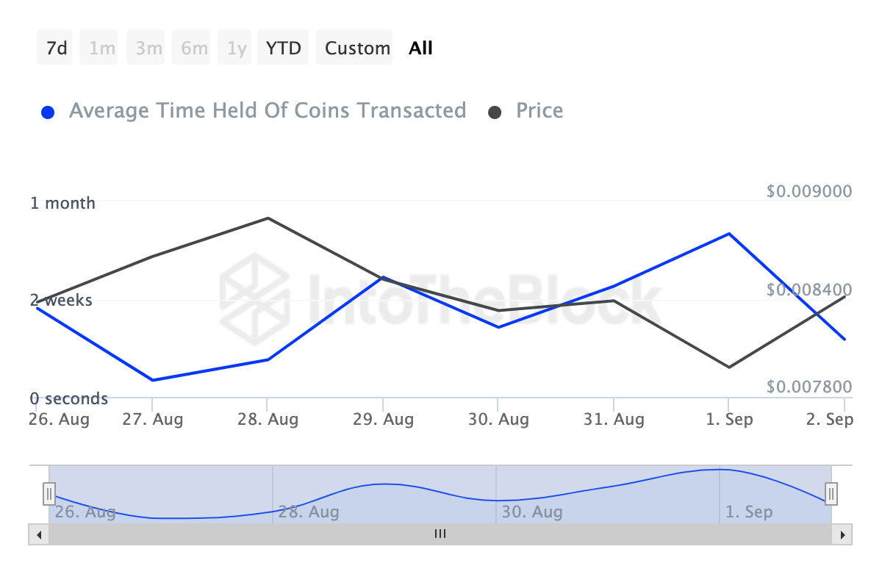Switch to the 6m range
This screenshot has height=588, width=882.
point(194,49)
